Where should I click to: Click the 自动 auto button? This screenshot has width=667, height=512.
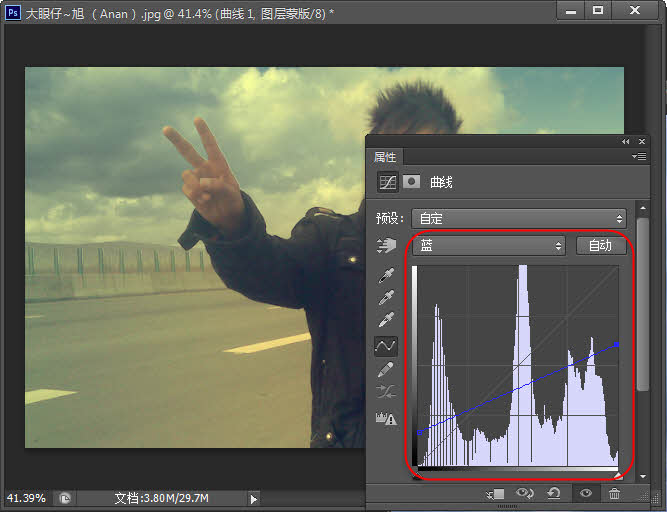[600, 246]
